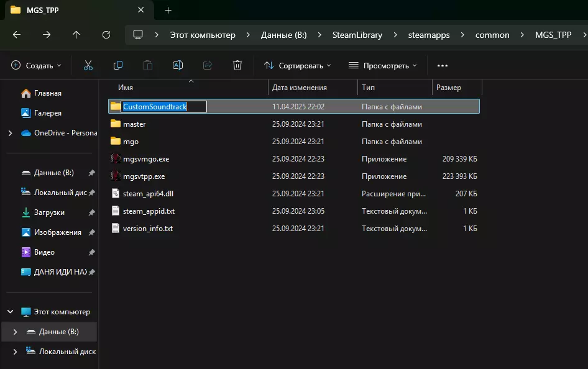Image resolution: width=588 pixels, height=369 pixels.
Task: Sort by Дата изменения column header
Action: 300,88
